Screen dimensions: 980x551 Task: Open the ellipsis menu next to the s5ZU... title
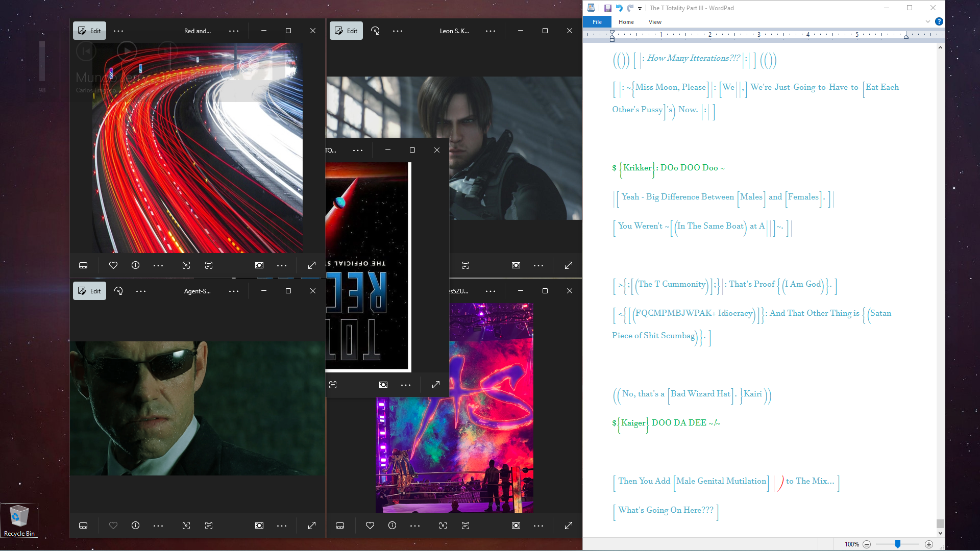point(491,291)
